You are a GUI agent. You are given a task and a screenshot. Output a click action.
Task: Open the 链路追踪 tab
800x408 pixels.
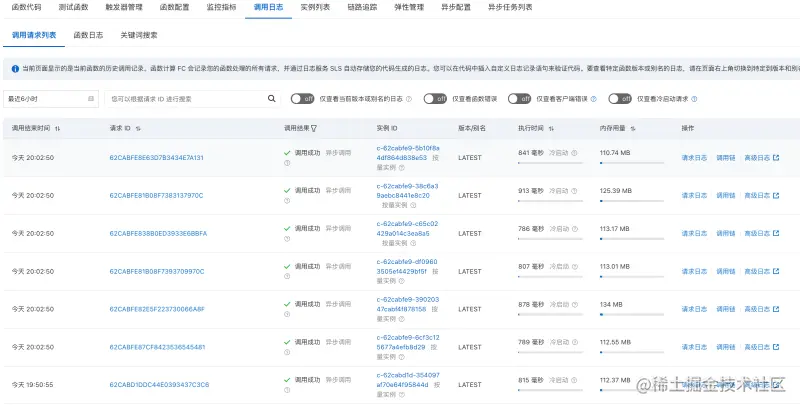coord(362,7)
